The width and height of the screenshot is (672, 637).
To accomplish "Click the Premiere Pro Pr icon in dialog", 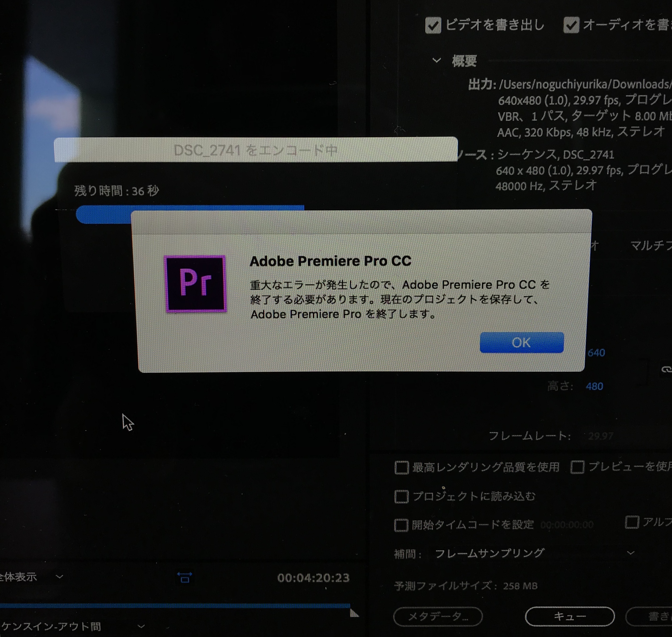I will (196, 284).
